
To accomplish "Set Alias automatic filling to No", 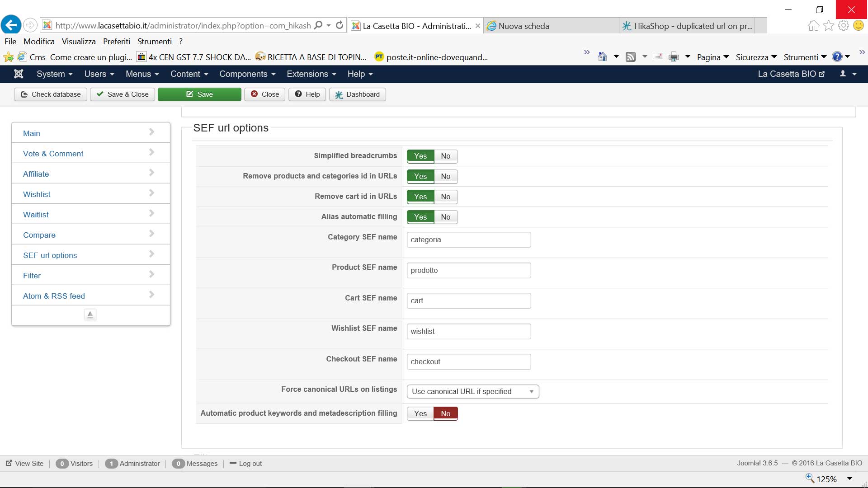I will [445, 217].
